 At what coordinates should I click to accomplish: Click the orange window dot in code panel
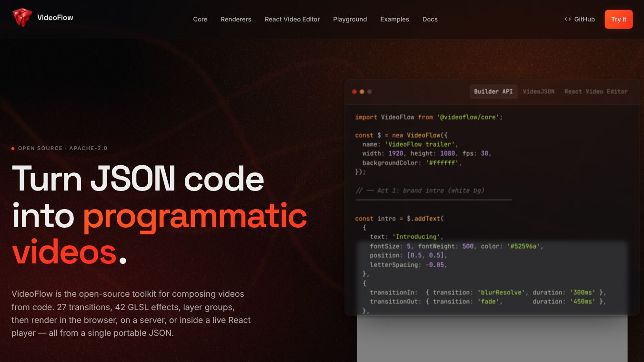coord(362,91)
